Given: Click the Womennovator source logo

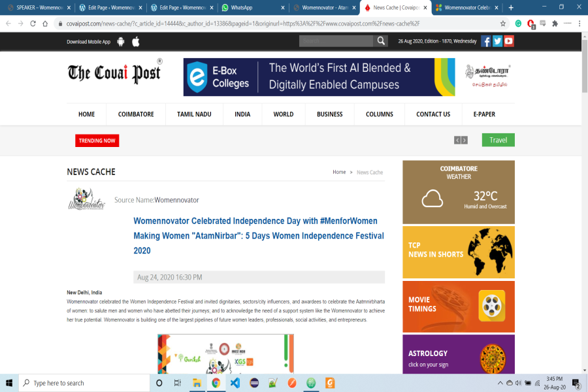Looking at the screenshot, I should 86,199.
